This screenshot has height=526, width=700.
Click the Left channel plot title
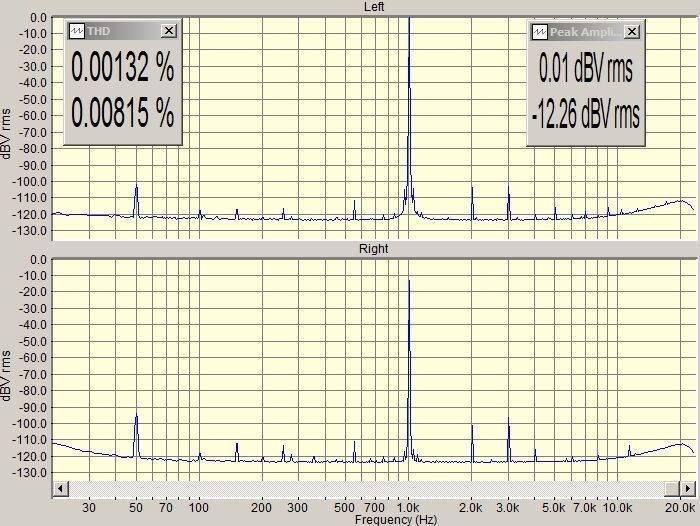click(x=374, y=7)
